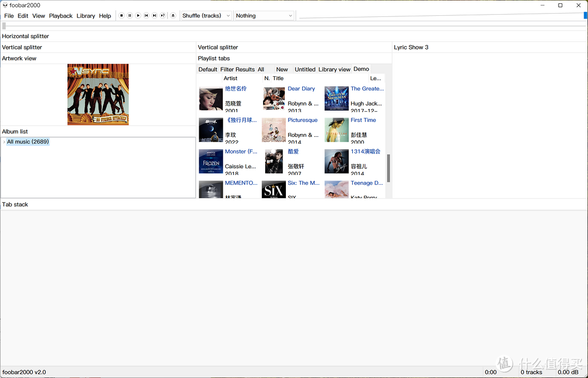The width and height of the screenshot is (588, 378).
Task: Select All music (2689) in Album list
Action: coord(28,142)
